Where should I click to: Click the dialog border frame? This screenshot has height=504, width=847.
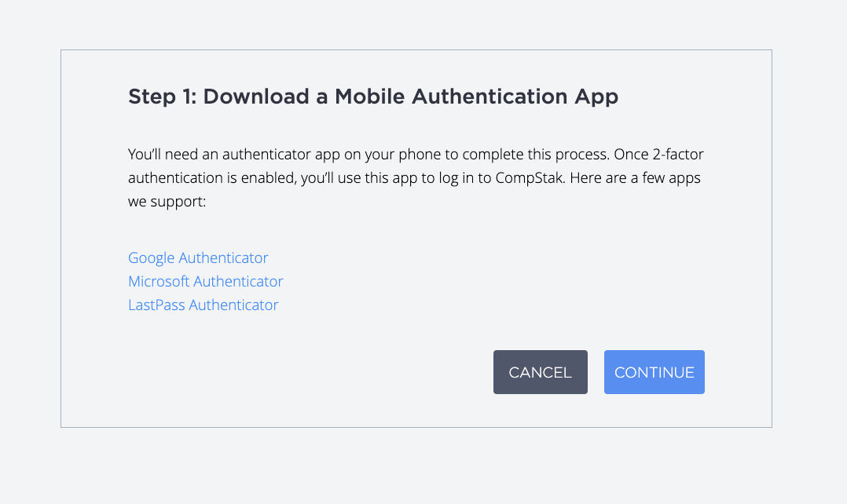coord(416,48)
